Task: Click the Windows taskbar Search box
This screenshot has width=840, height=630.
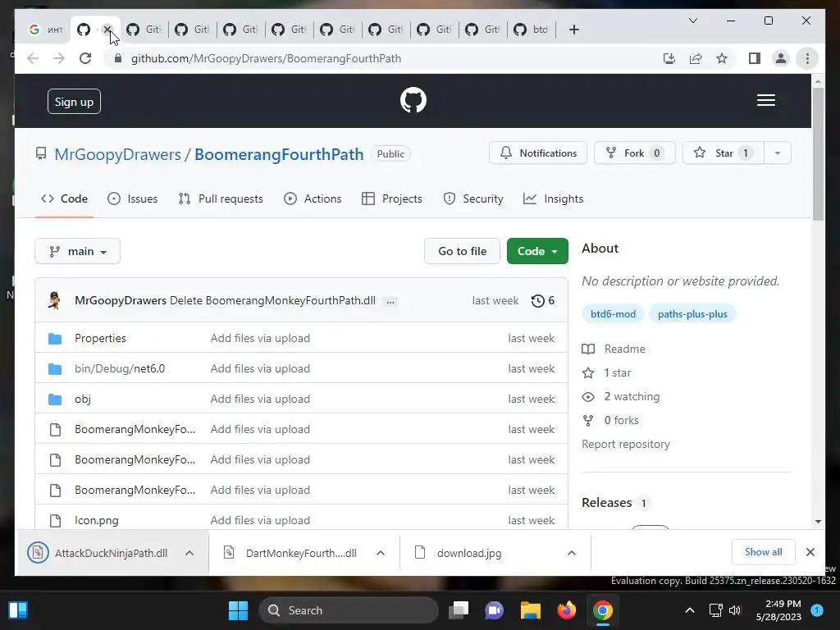Action: 348,610
